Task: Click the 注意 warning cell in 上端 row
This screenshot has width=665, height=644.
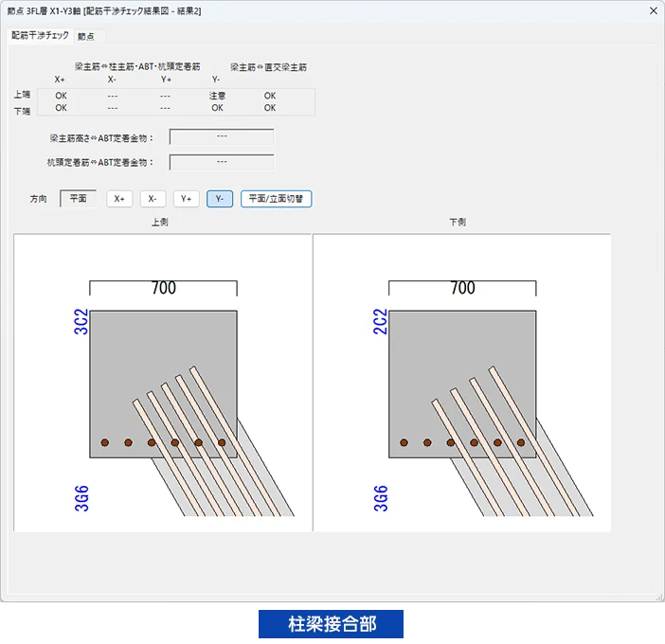Action: point(217,96)
